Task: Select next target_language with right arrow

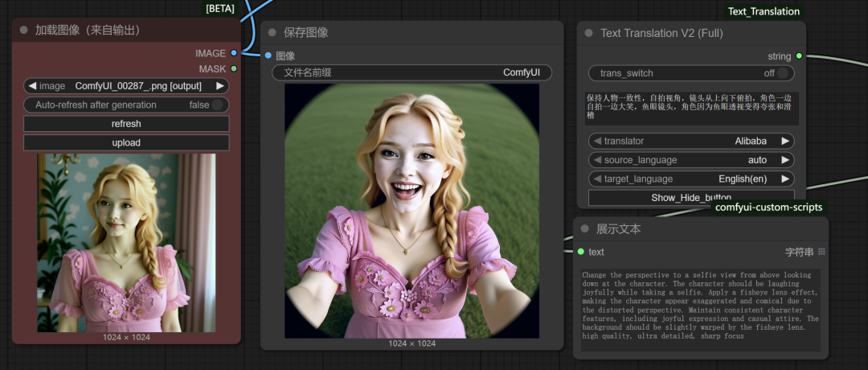Action: [785, 179]
